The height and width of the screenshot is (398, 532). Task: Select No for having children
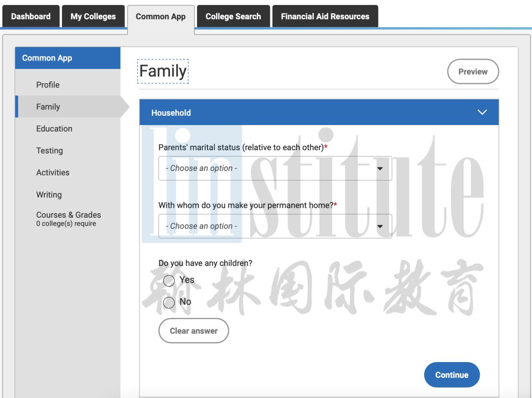(169, 302)
